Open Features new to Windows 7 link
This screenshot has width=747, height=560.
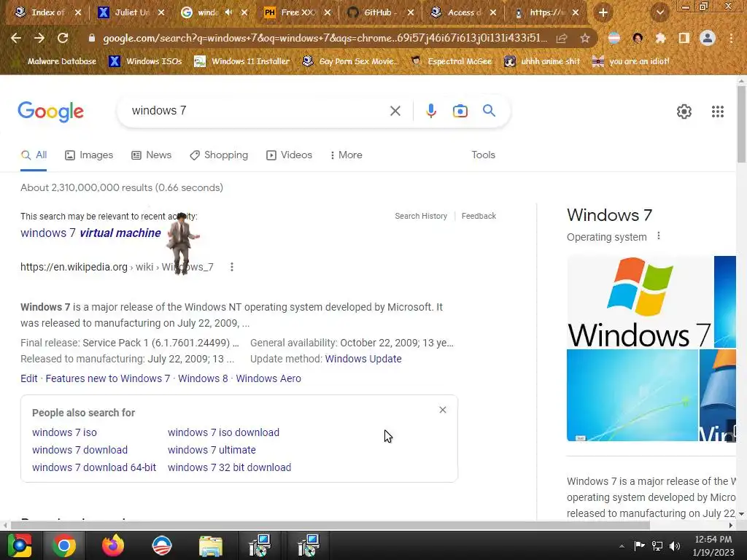(108, 378)
